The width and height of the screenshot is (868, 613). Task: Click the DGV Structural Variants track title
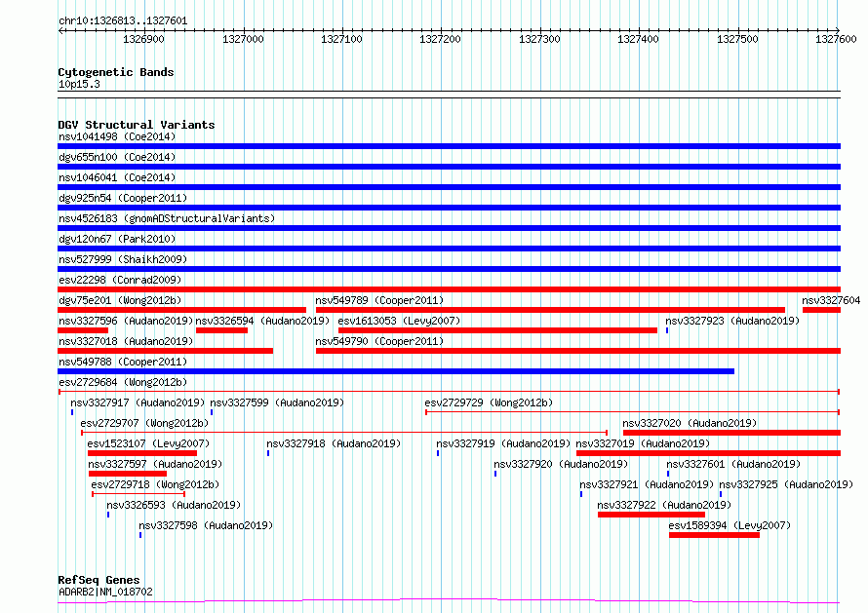(137, 125)
